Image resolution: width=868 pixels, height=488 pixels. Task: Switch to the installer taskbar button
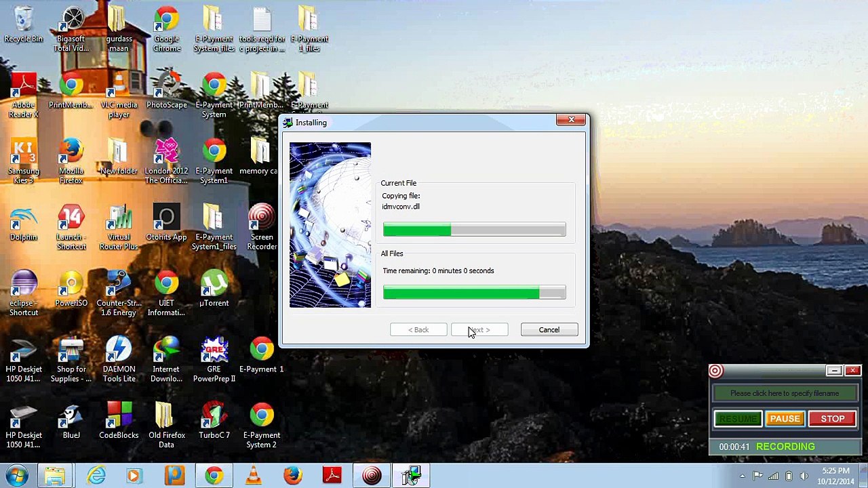pos(411,475)
